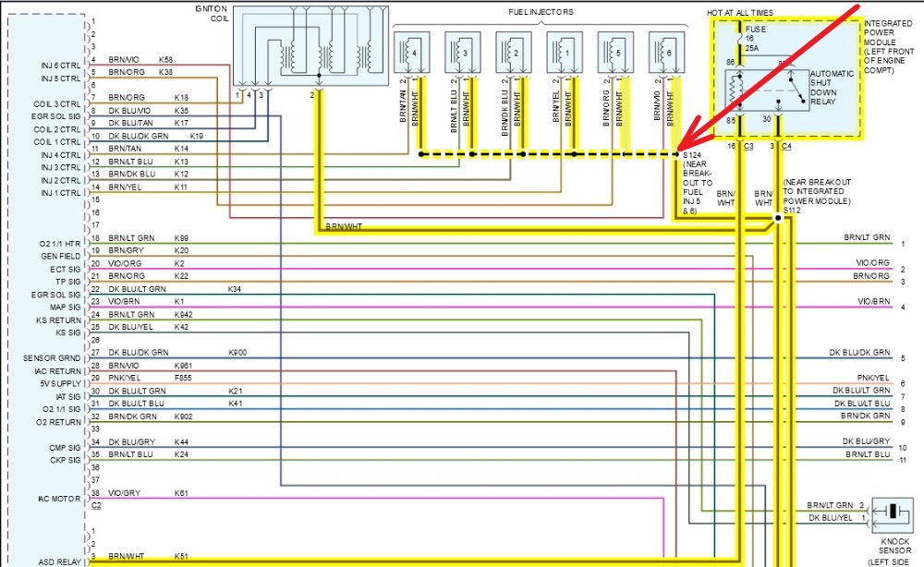Image resolution: width=924 pixels, height=567 pixels.
Task: Select the C2 connector label
Action: click(x=95, y=506)
